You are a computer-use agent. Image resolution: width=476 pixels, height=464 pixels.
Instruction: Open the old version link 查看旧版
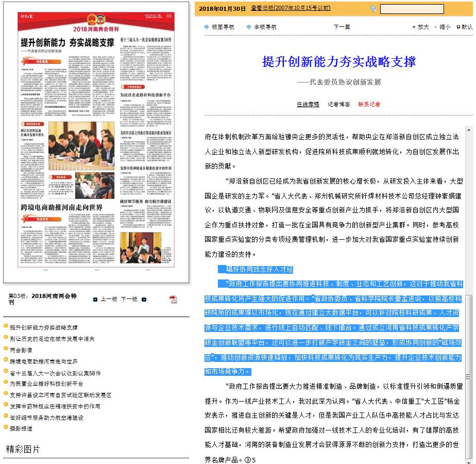tap(291, 8)
